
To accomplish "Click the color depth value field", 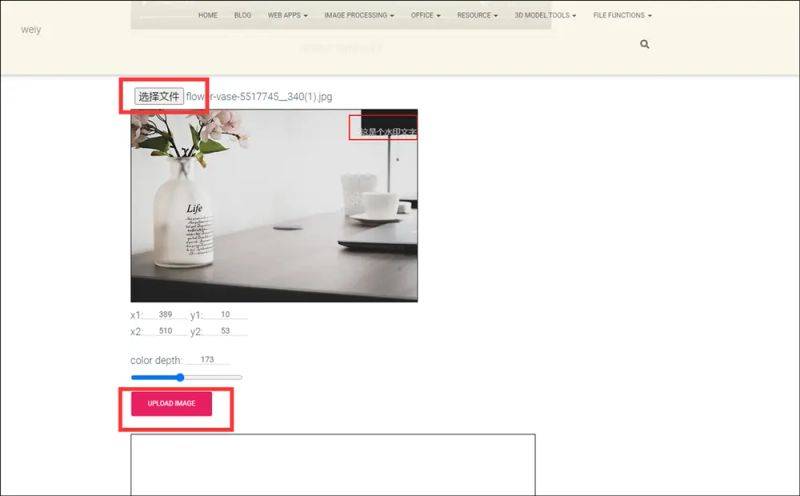I will point(207,359).
